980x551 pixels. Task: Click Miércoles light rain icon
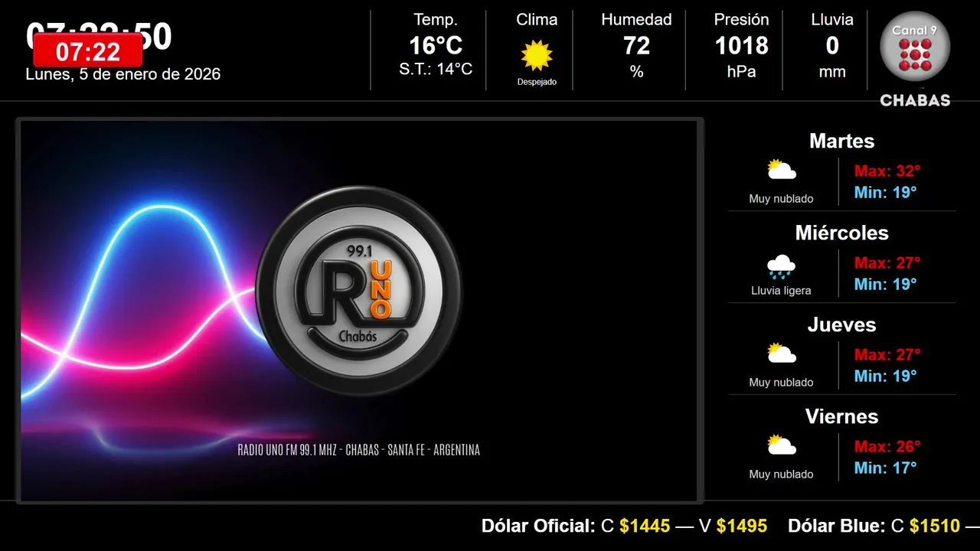pos(782,266)
